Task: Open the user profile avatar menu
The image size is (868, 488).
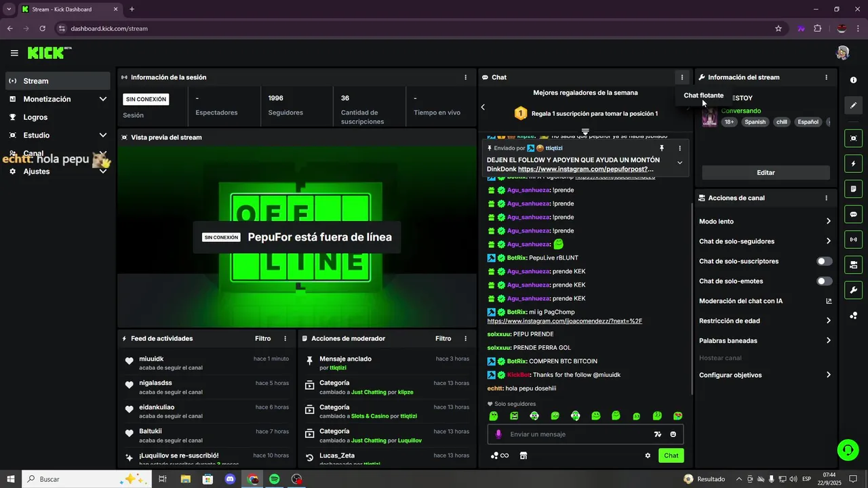Action: point(842,53)
